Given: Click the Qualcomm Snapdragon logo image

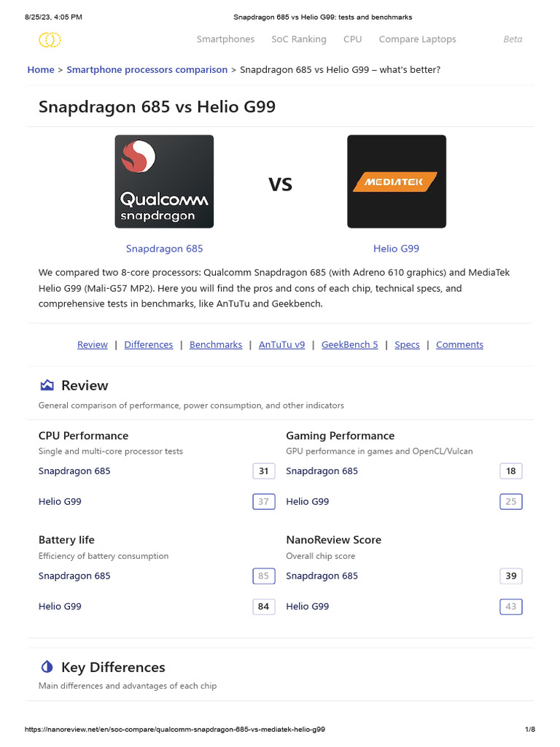Looking at the screenshot, I should (x=164, y=182).
